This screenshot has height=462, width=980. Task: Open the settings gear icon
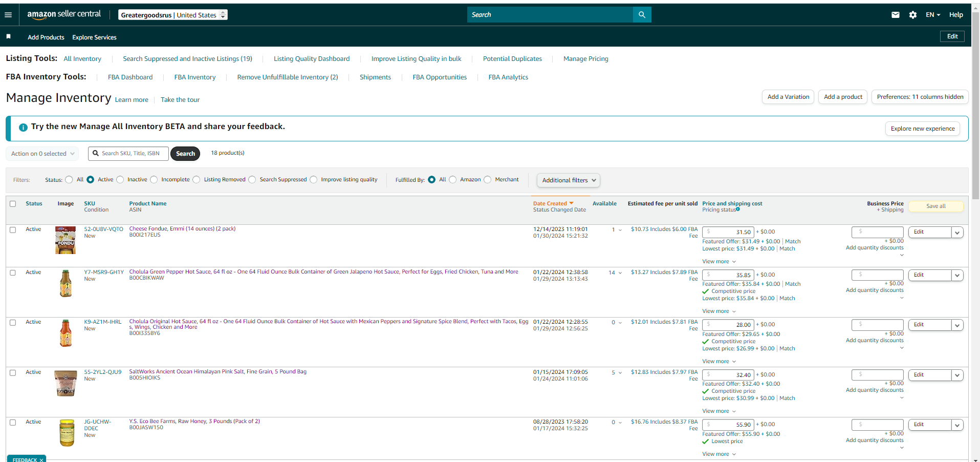(x=913, y=15)
